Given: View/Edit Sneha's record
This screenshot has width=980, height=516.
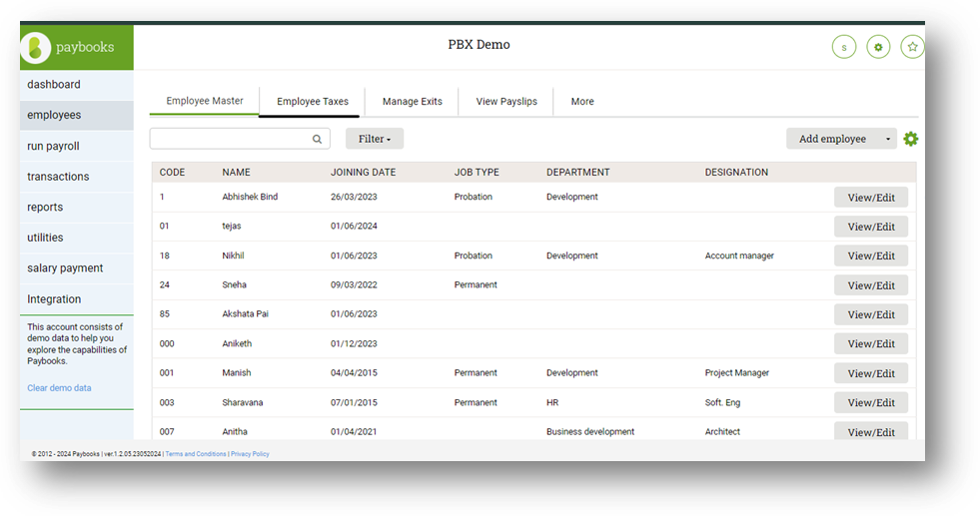Looking at the screenshot, I should pos(871,285).
